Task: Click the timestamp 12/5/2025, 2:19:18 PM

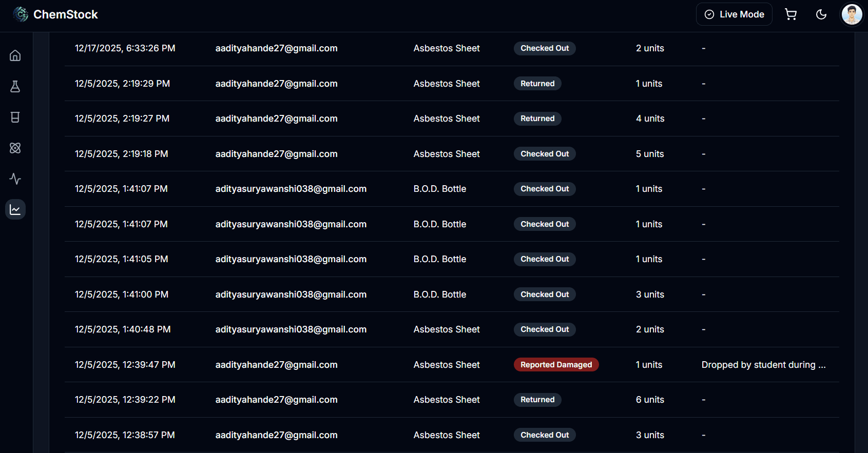Action: point(122,154)
